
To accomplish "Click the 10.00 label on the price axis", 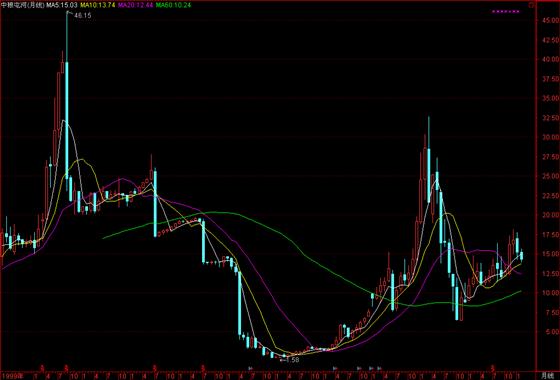I will pyautogui.click(x=550, y=293).
